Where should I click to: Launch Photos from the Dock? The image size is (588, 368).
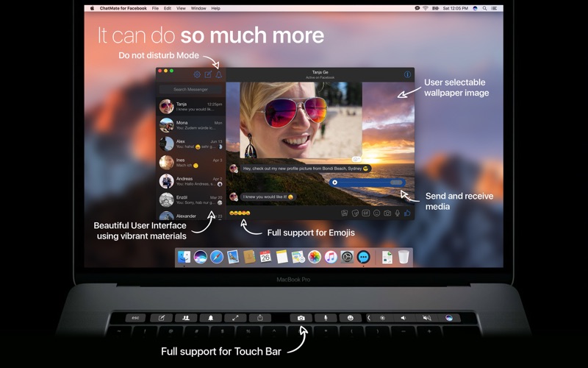[315, 257]
